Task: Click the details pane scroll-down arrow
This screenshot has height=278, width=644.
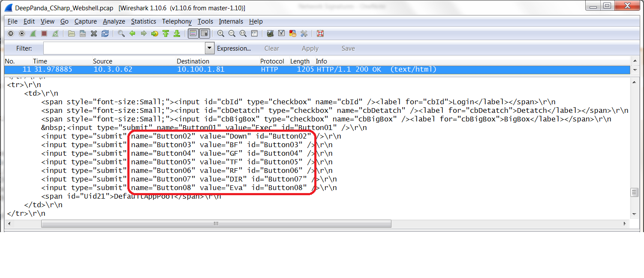Action: [635, 214]
